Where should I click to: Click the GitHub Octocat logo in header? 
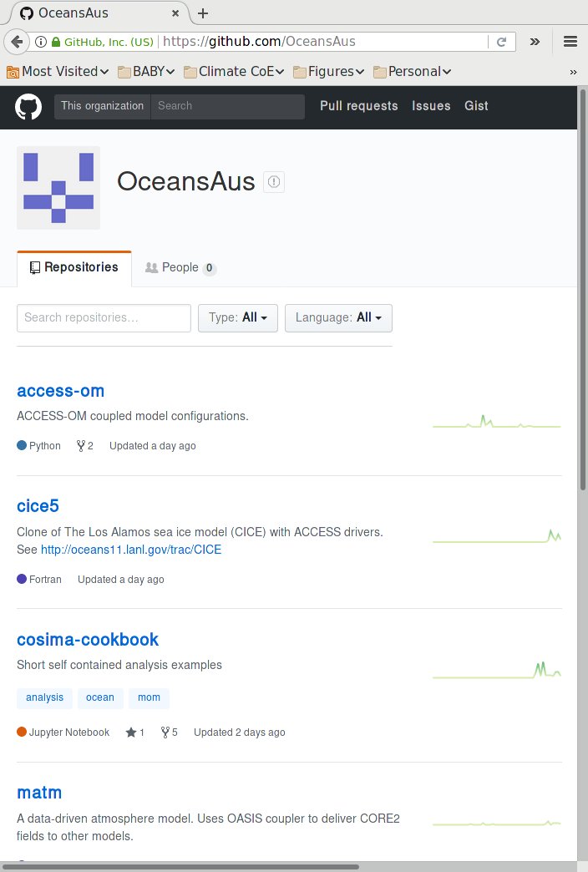coord(28,106)
